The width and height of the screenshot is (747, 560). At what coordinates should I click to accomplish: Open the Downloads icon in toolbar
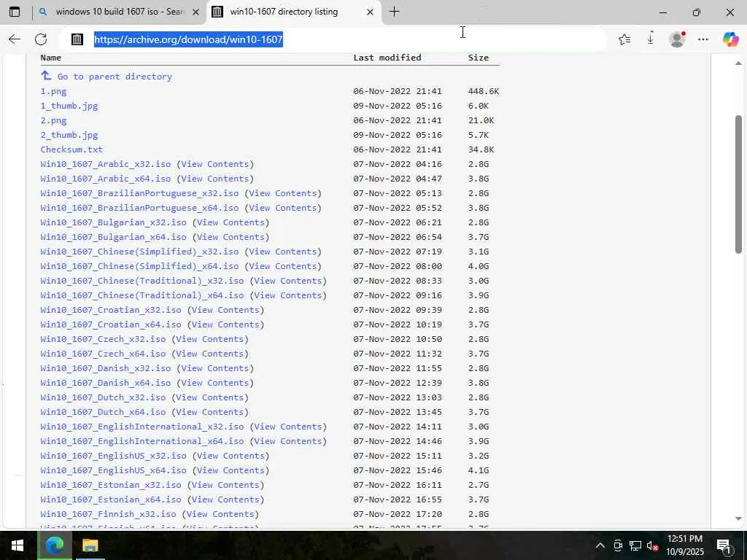pyautogui.click(x=650, y=39)
